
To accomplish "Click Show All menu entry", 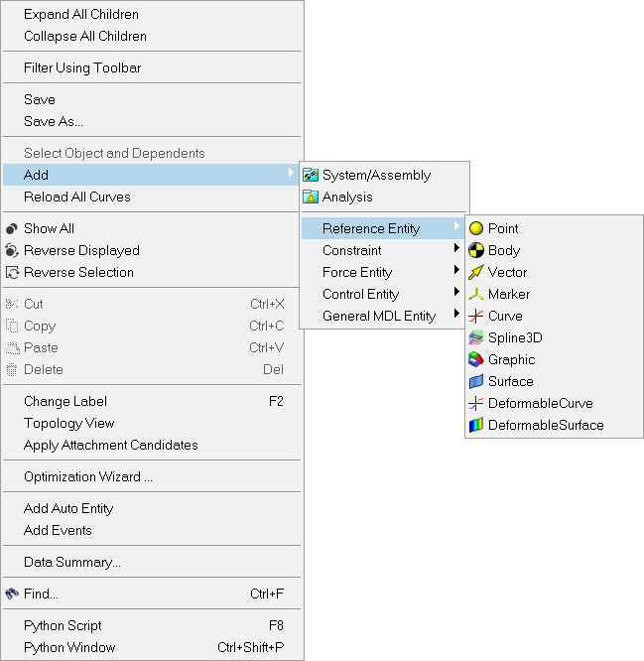I will (49, 228).
